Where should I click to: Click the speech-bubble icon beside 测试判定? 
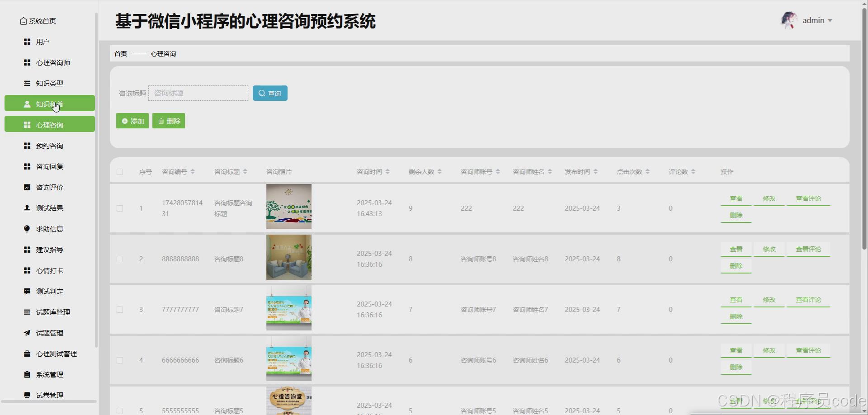click(27, 291)
